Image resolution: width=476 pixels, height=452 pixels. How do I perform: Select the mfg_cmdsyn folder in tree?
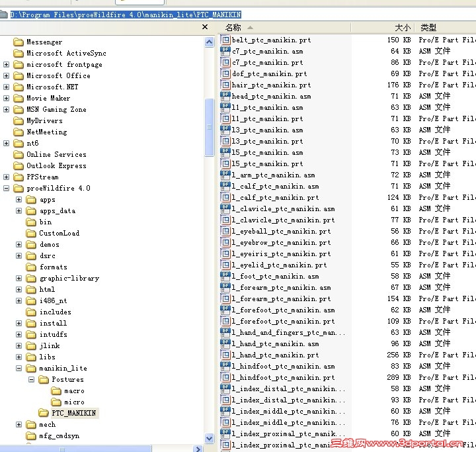[59, 435]
